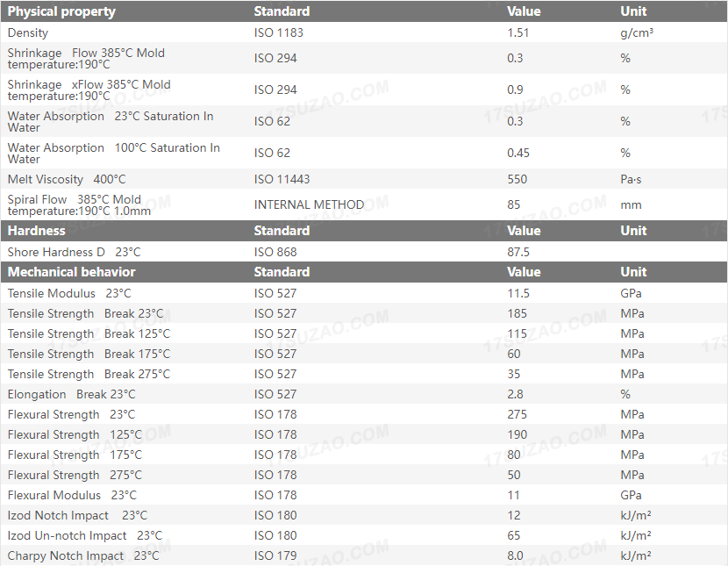The image size is (728, 566).
Task: Select the density value 1.51
Action: [517, 32]
